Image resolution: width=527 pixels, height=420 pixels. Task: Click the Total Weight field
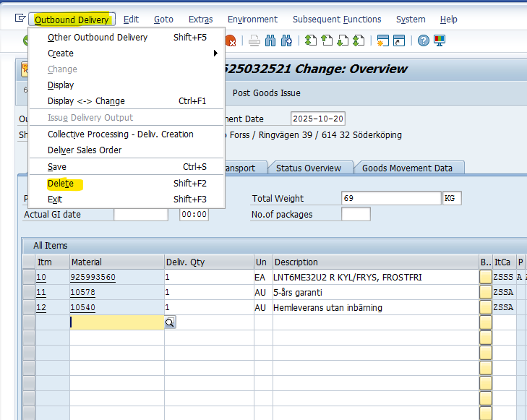(391, 198)
